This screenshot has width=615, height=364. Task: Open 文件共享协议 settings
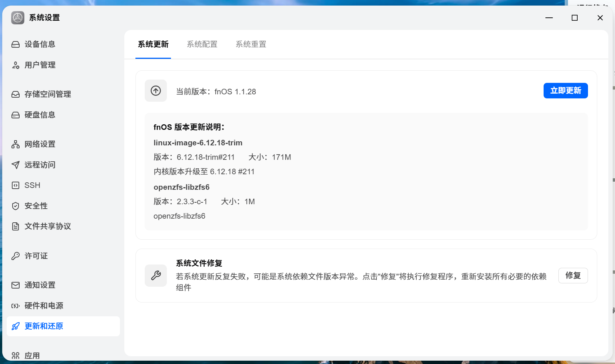pyautogui.click(x=63, y=226)
